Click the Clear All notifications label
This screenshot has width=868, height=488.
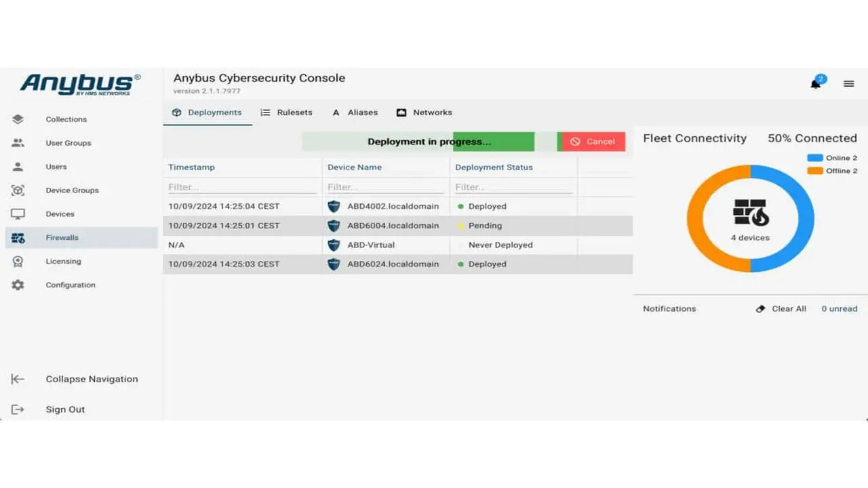click(789, 308)
